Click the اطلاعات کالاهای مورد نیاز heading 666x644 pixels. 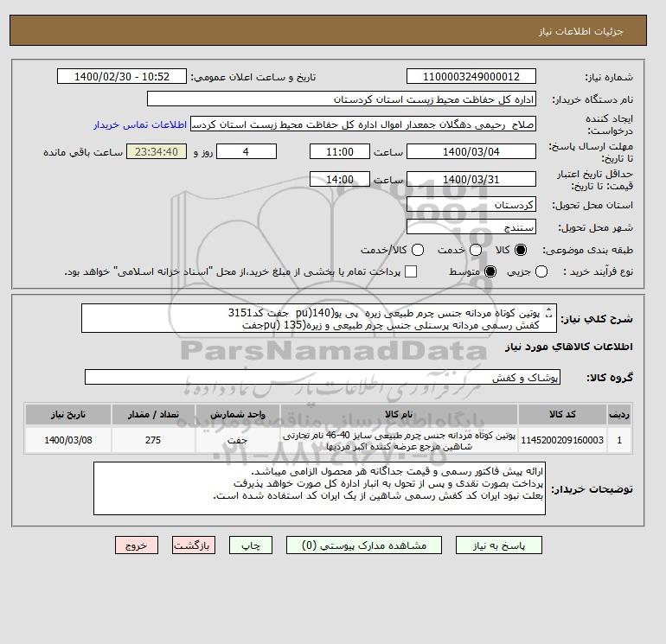click(569, 347)
